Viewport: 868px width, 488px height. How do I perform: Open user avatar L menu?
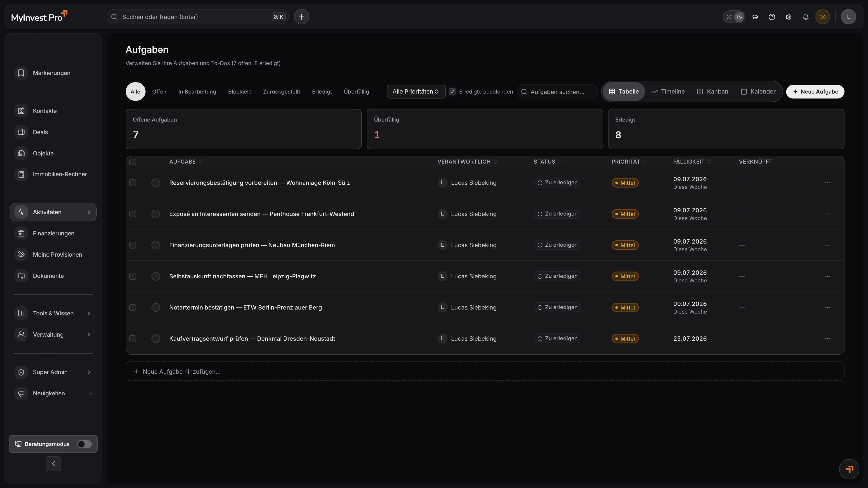tap(849, 17)
